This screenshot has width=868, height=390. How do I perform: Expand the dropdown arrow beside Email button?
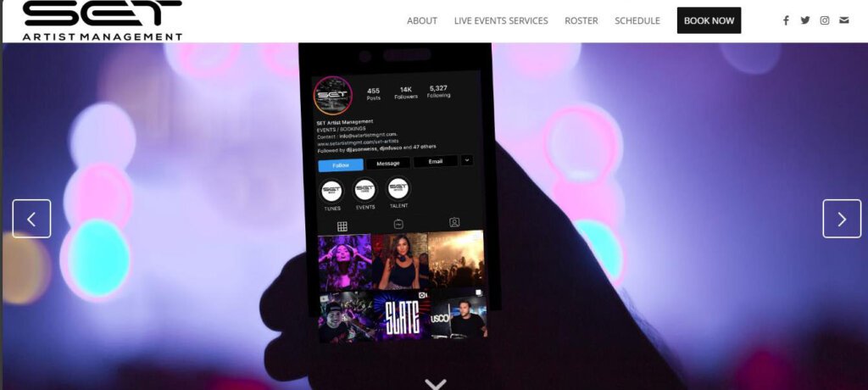[467, 160]
